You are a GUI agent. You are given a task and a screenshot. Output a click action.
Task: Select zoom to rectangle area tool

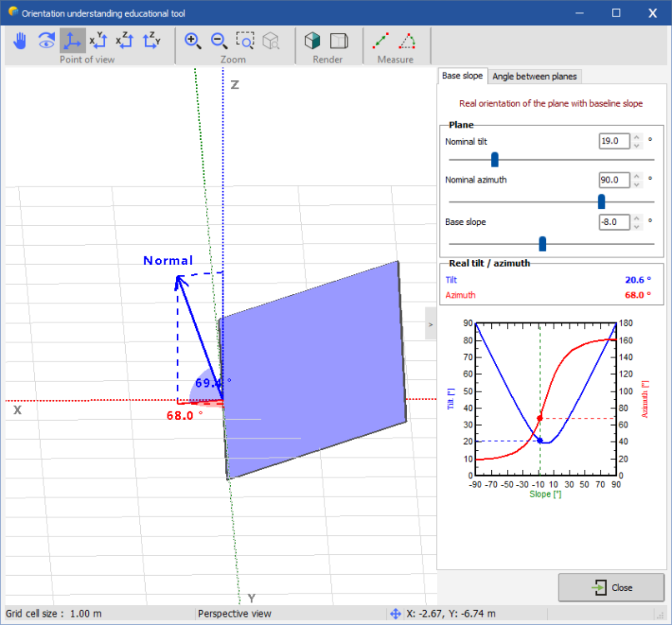coord(245,41)
